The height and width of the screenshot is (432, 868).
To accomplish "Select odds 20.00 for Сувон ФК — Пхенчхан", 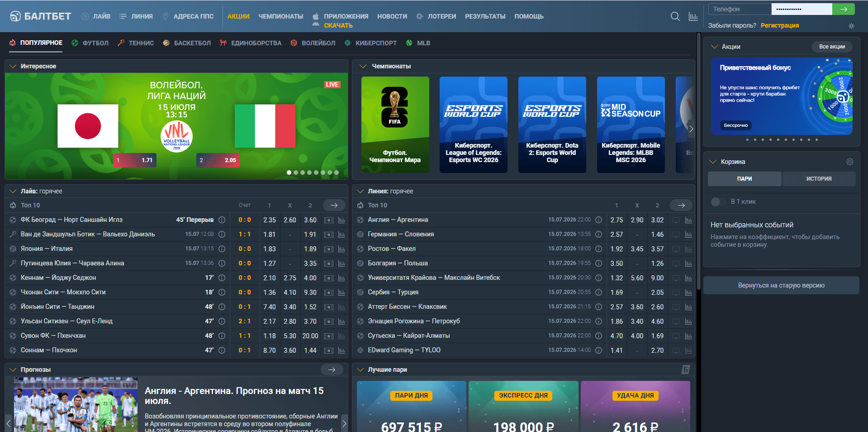I will pyautogui.click(x=310, y=336).
